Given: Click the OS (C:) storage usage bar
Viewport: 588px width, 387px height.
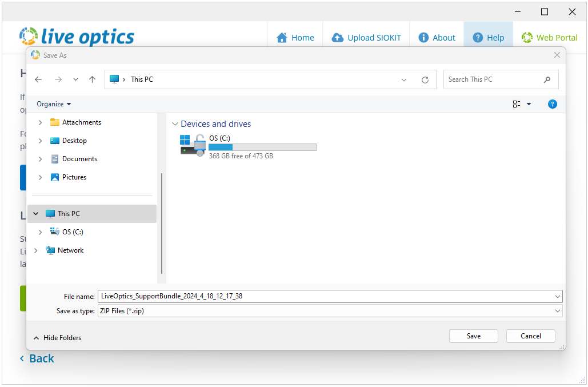Looking at the screenshot, I should (x=263, y=147).
